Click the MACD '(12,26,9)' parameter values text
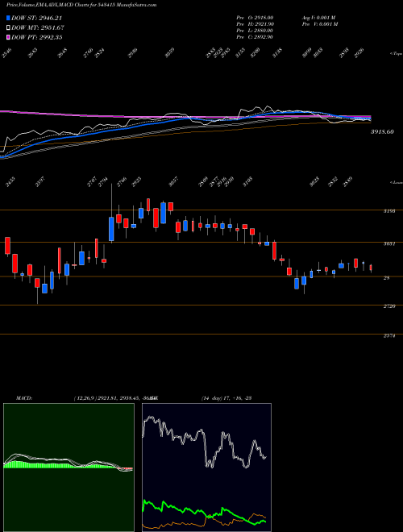The height and width of the screenshot is (532, 403). click(x=114, y=398)
